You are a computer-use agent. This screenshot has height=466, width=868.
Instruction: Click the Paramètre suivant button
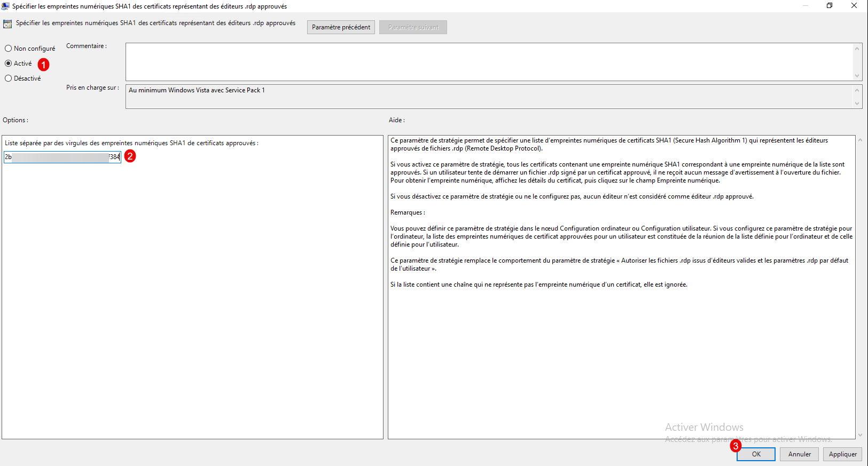(413, 27)
